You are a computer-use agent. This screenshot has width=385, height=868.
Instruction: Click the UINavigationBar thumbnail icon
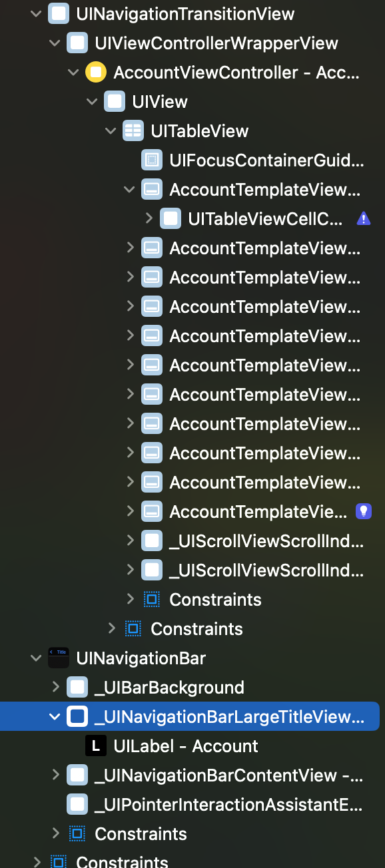(x=59, y=658)
